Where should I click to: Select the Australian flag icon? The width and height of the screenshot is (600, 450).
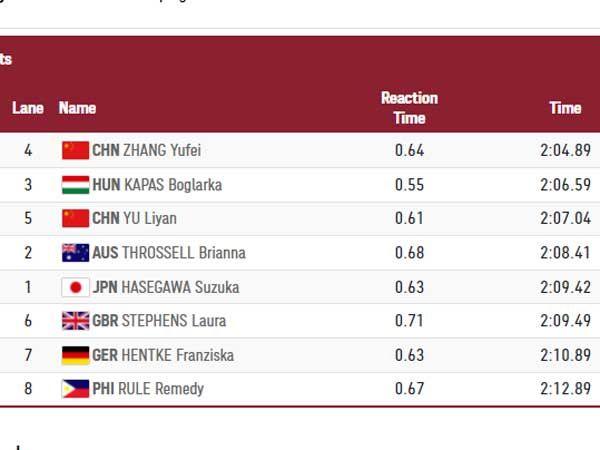(75, 253)
